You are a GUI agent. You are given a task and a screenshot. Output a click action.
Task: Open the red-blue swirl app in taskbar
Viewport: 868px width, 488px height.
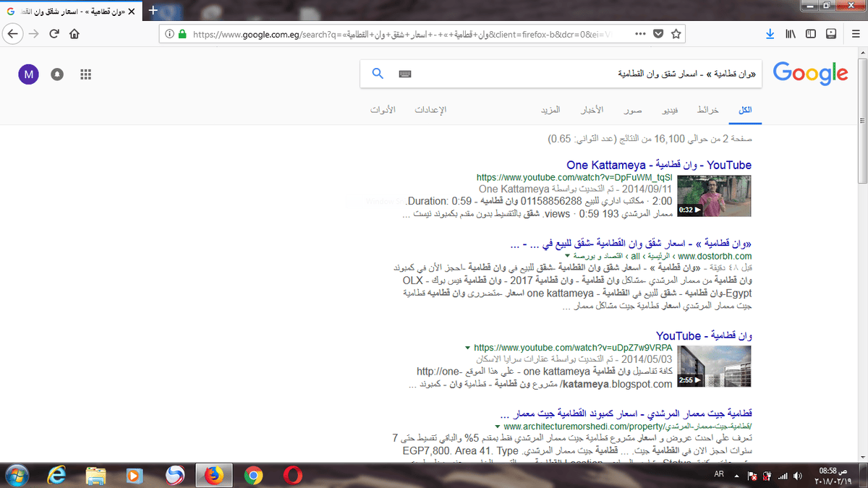coord(174,475)
